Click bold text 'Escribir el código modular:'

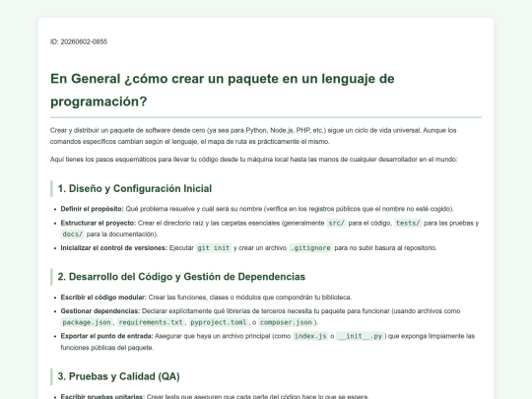103,298
